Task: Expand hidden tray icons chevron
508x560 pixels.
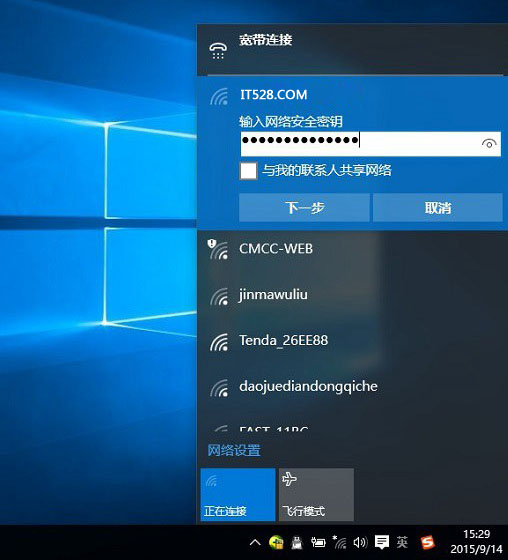Action: [x=255, y=542]
